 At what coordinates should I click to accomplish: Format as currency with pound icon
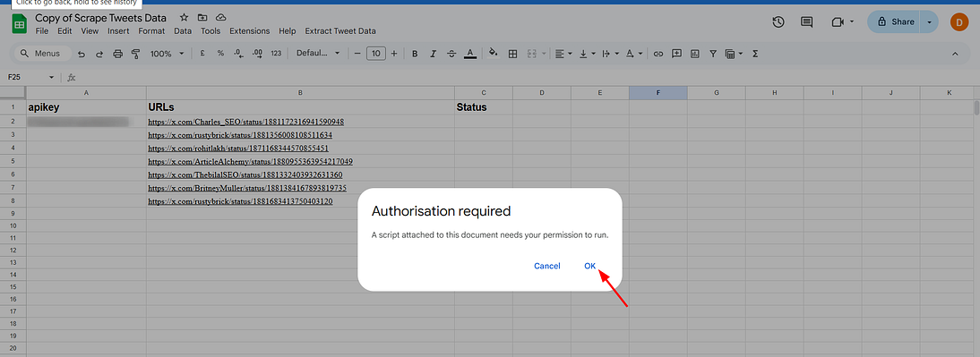pyautogui.click(x=202, y=54)
